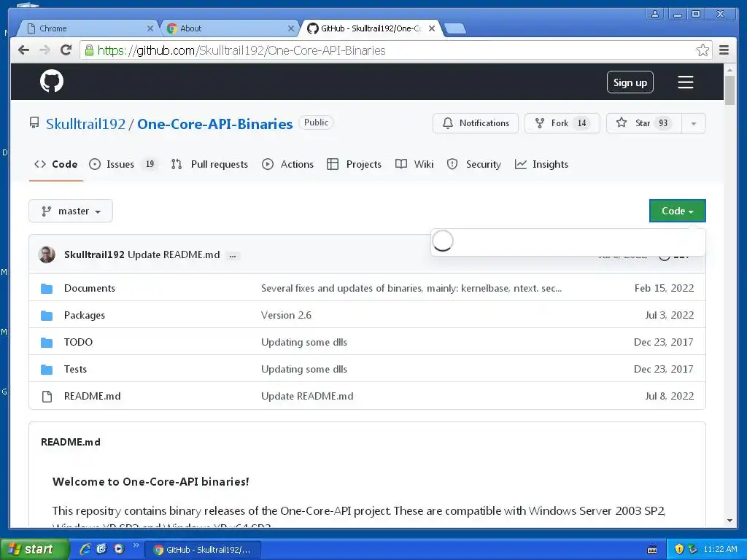747x560 pixels.
Task: Open the Packages folder link
Action: pyautogui.click(x=85, y=315)
